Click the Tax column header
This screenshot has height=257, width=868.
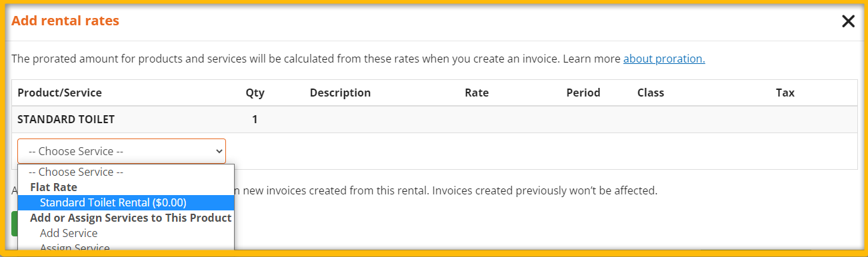click(785, 93)
